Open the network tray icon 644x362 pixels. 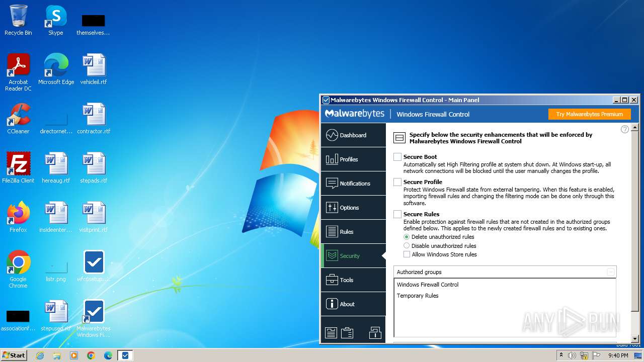tap(584, 355)
